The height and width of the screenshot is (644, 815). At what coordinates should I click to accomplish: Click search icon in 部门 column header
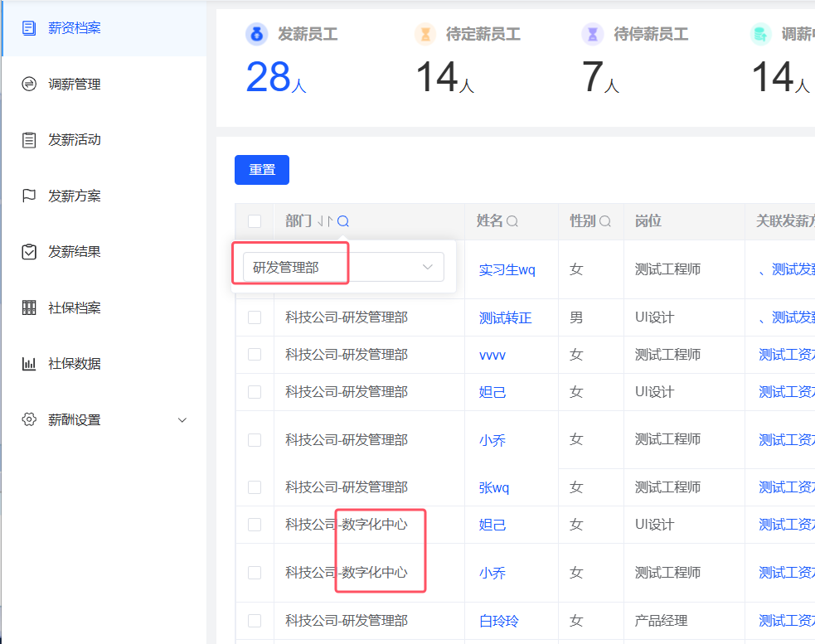tap(343, 221)
